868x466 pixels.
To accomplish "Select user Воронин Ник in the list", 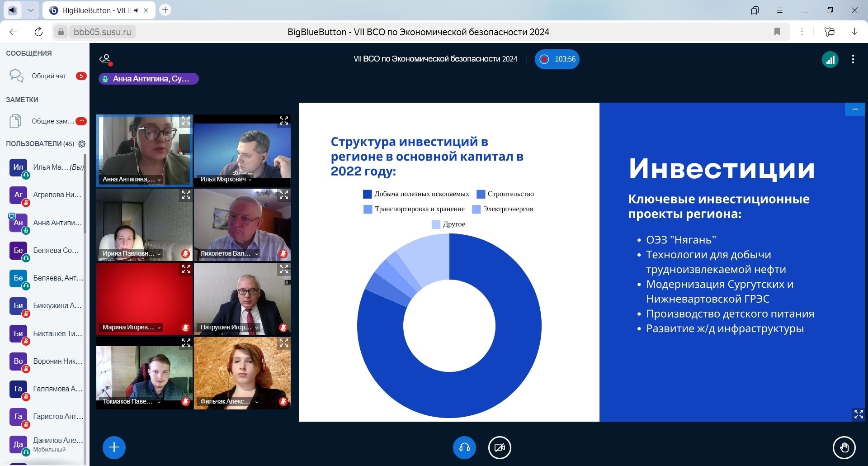I will 57,361.
